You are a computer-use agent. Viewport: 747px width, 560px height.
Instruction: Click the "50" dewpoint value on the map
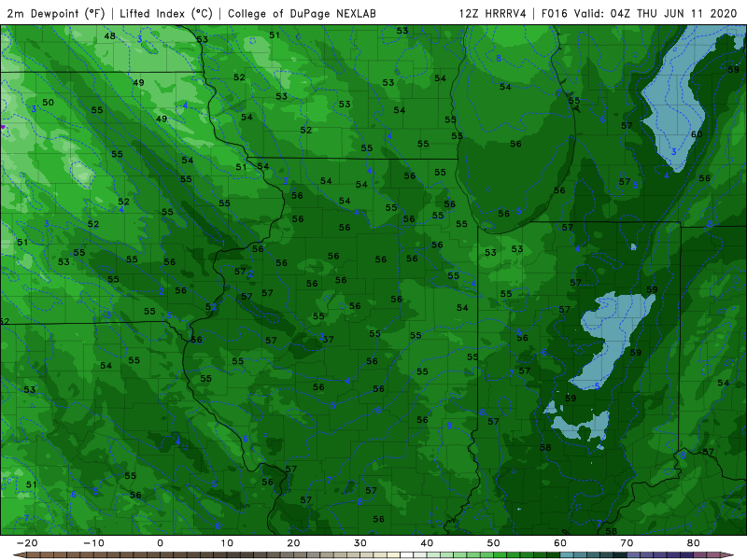click(x=49, y=103)
